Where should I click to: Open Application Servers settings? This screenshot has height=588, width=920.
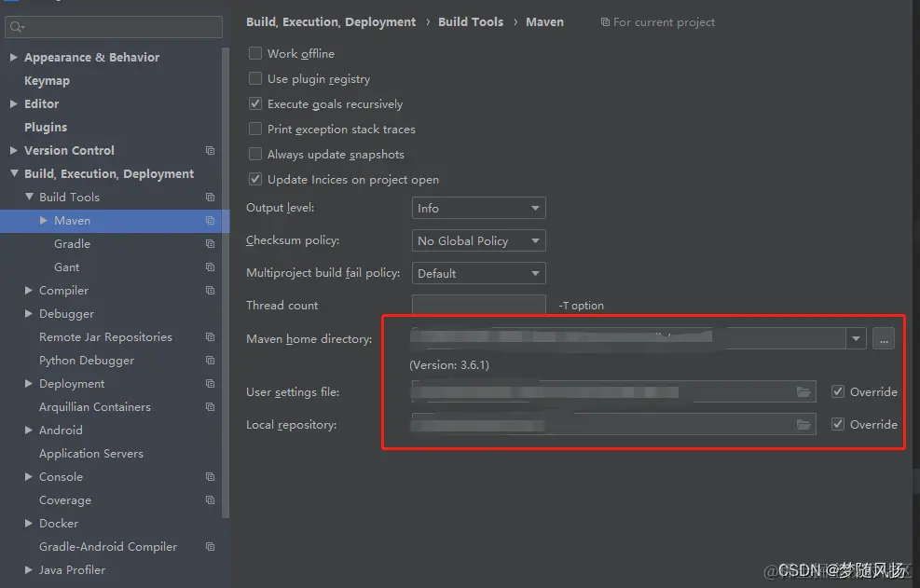point(91,454)
